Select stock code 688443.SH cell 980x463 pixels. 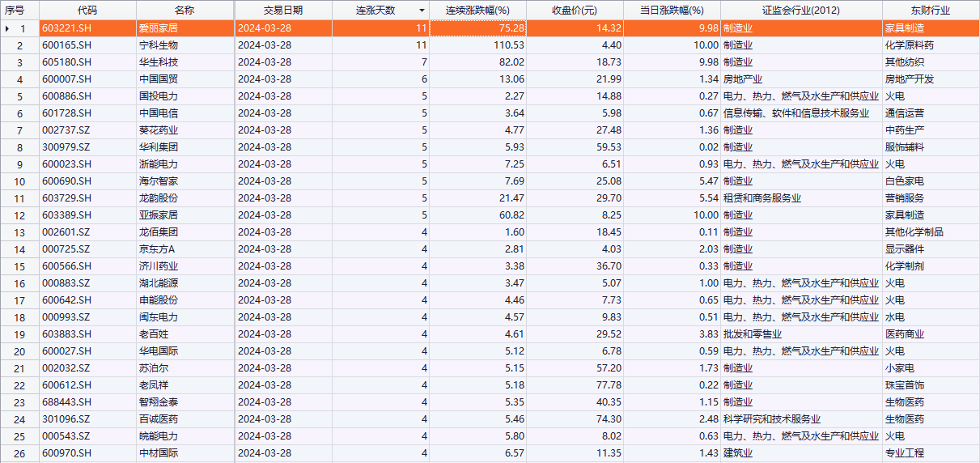coord(67,402)
